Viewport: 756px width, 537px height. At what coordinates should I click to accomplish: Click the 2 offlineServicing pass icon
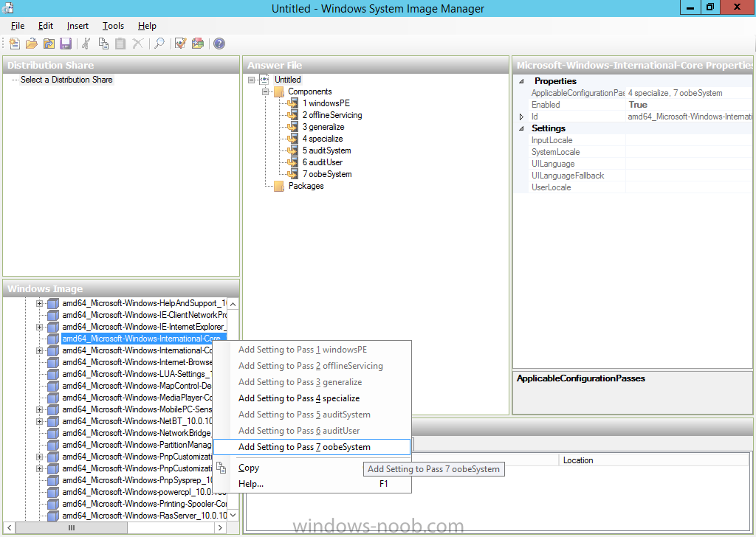pyautogui.click(x=292, y=115)
